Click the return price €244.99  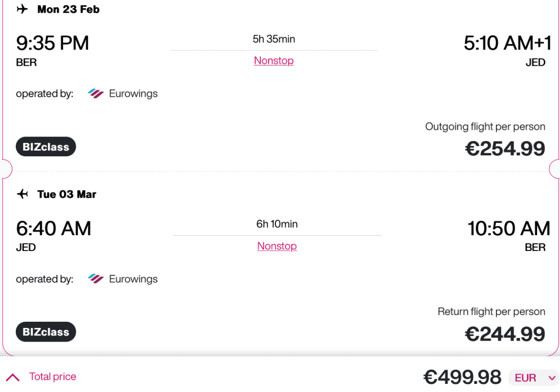[x=505, y=334]
